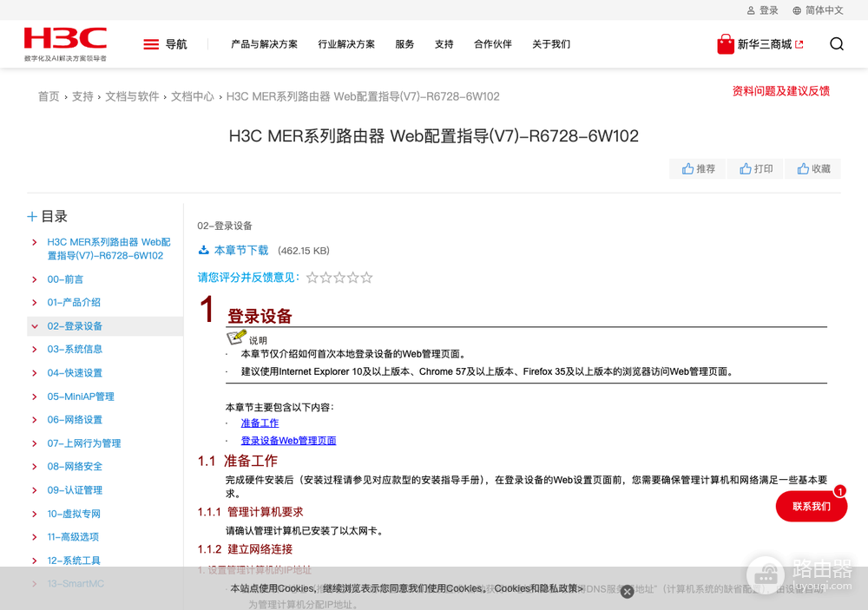Follow the 登录设备Web管理页面 link
Viewport: 868px width, 610px height.
point(288,441)
